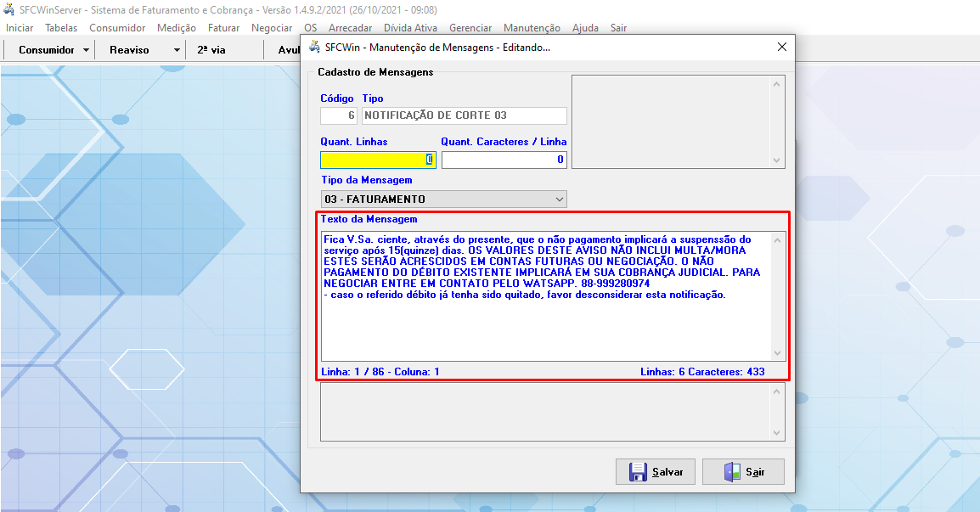Click the Sair button with door icon
The height and width of the screenshot is (512, 980).
(x=743, y=472)
